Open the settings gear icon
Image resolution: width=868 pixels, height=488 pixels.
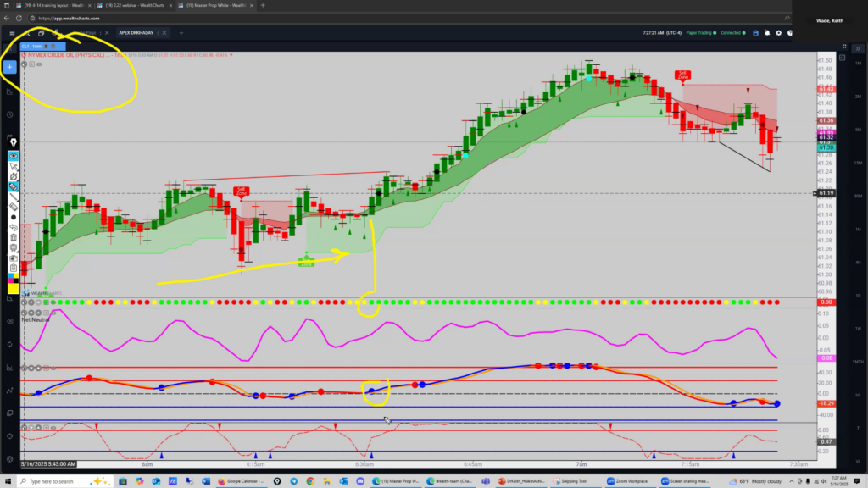(779, 33)
